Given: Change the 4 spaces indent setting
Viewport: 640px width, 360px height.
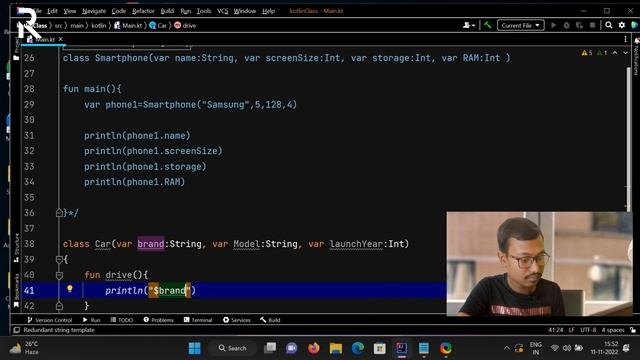Looking at the screenshot, I should tap(613, 330).
